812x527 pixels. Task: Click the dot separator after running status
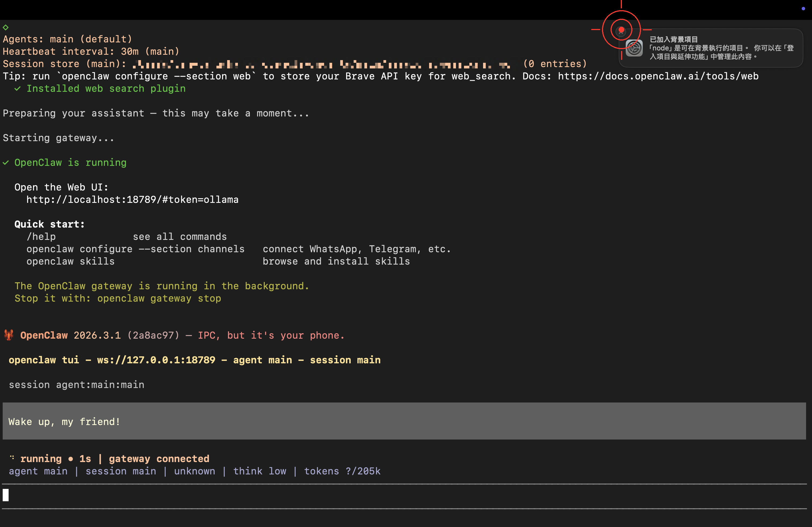[71, 459]
